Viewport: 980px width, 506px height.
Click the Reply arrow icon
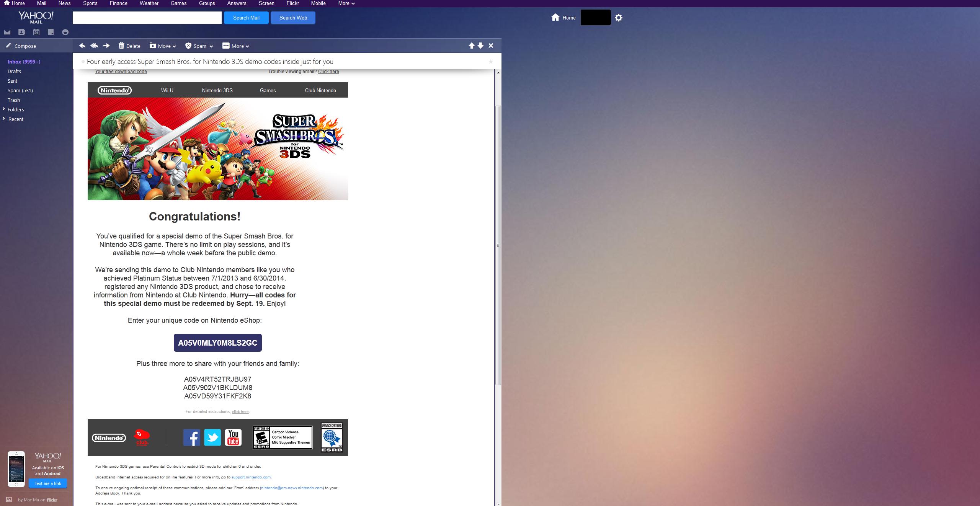click(x=82, y=46)
